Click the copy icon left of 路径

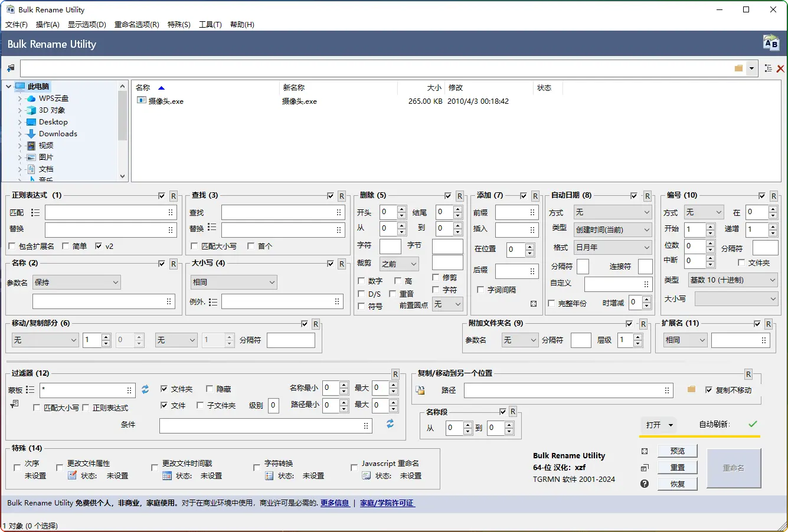420,390
